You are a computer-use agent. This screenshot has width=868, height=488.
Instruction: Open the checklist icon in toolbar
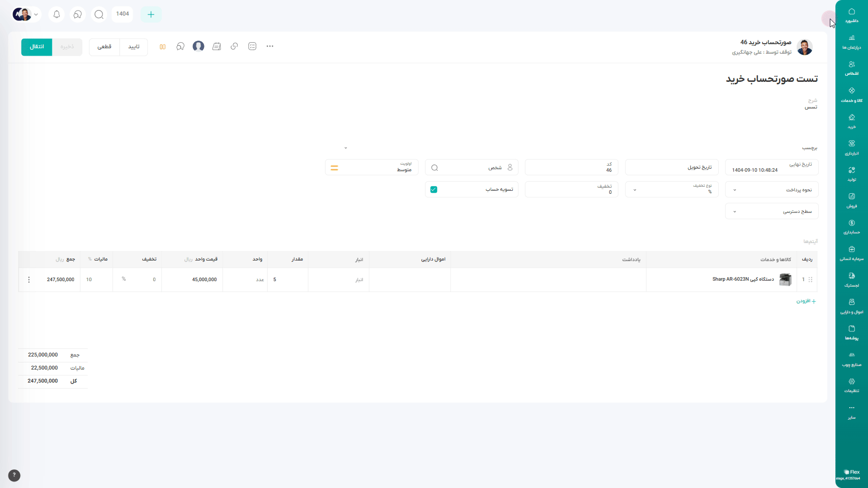point(252,46)
